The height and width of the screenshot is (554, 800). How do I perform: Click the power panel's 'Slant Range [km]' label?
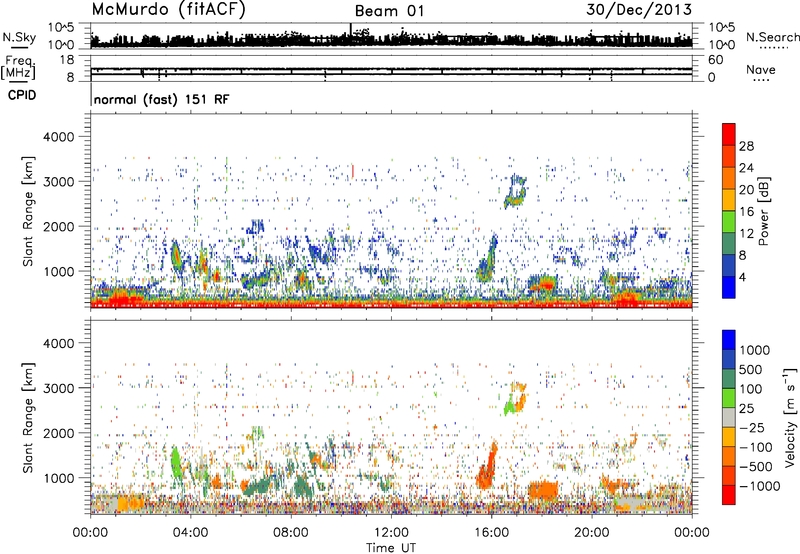(28, 211)
